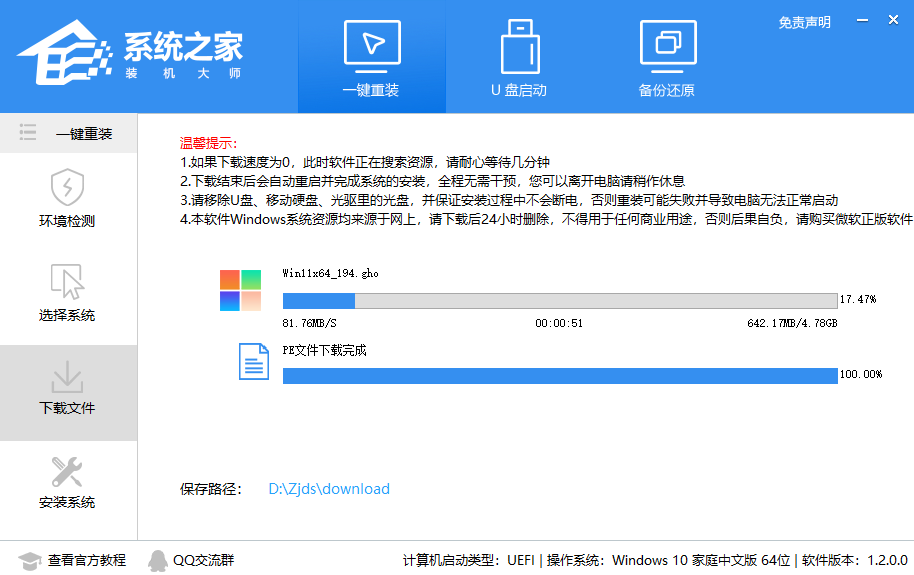914x575 pixels.
Task: Click the PE file document icon
Action: pos(254,361)
